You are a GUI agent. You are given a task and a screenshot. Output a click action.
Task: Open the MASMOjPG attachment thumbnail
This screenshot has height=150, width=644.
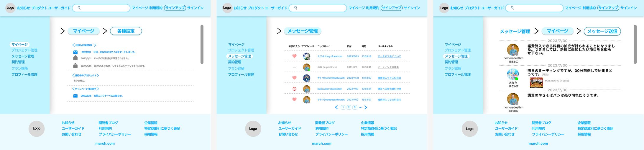tap(536, 83)
